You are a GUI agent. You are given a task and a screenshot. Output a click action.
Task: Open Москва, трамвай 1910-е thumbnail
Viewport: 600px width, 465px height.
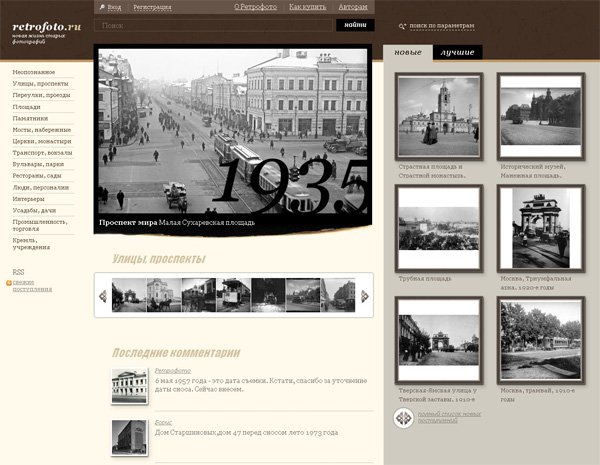click(x=541, y=340)
